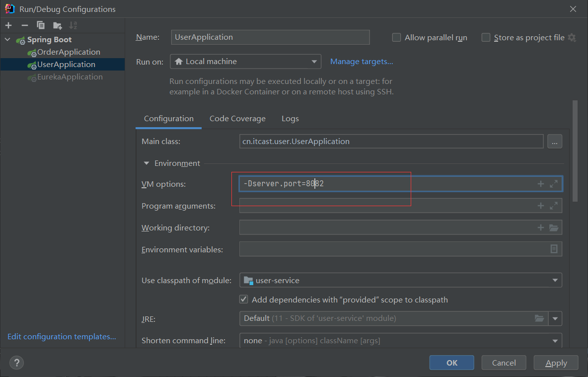The image size is (588, 377).
Task: Close the Run/Debug Configurations dialog
Action: coord(573,9)
